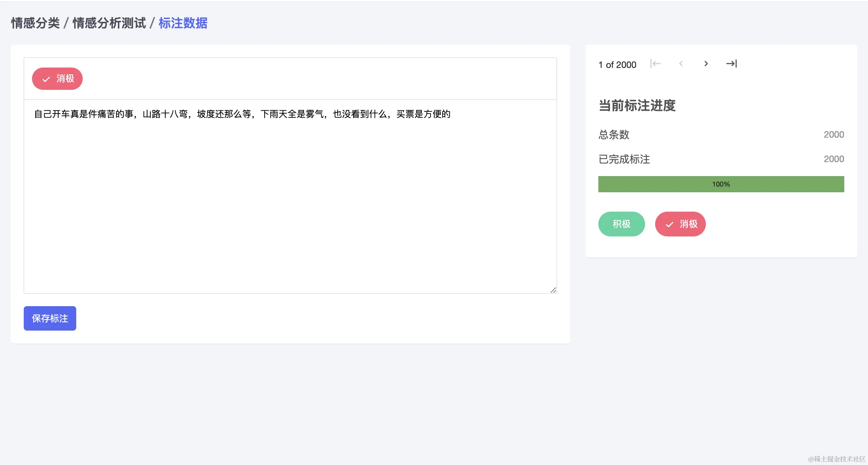This screenshot has width=868, height=465.
Task: Toggle the 消极 tag above the text
Action: (57, 79)
